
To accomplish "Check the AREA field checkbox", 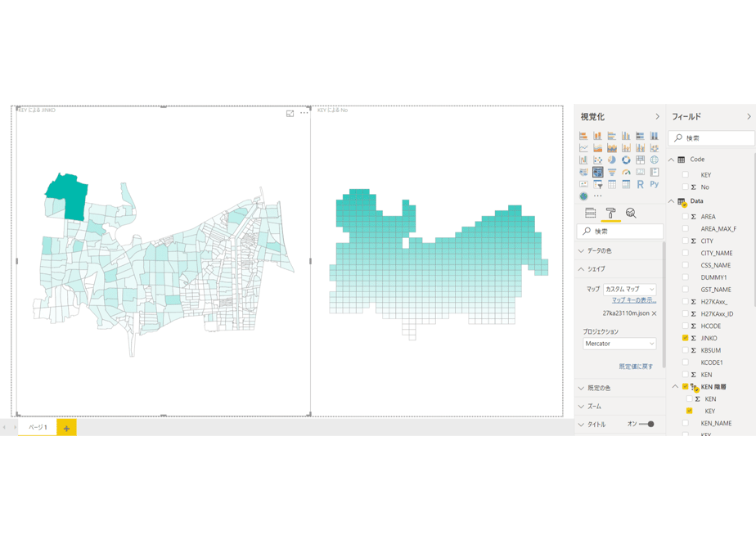I will 685,217.
